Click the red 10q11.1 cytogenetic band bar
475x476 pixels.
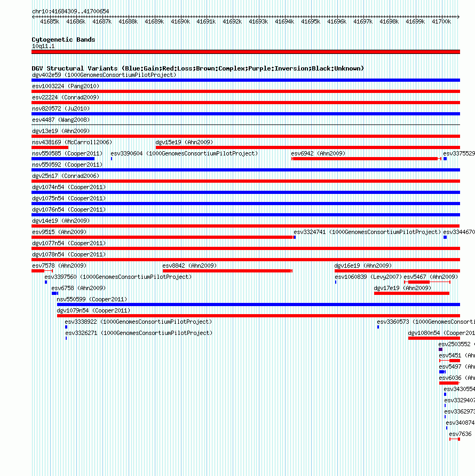tap(246, 52)
